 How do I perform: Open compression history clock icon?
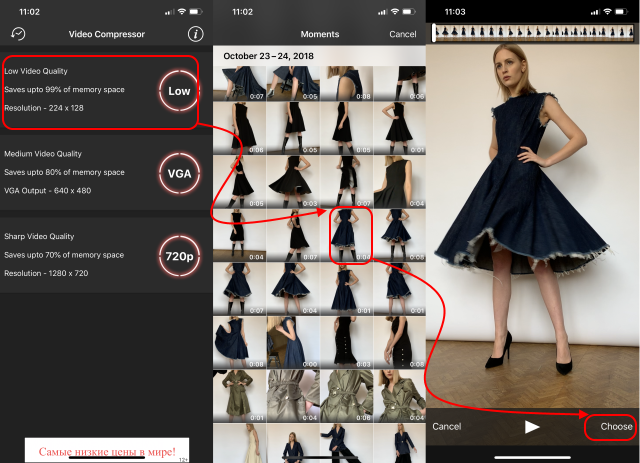18,33
